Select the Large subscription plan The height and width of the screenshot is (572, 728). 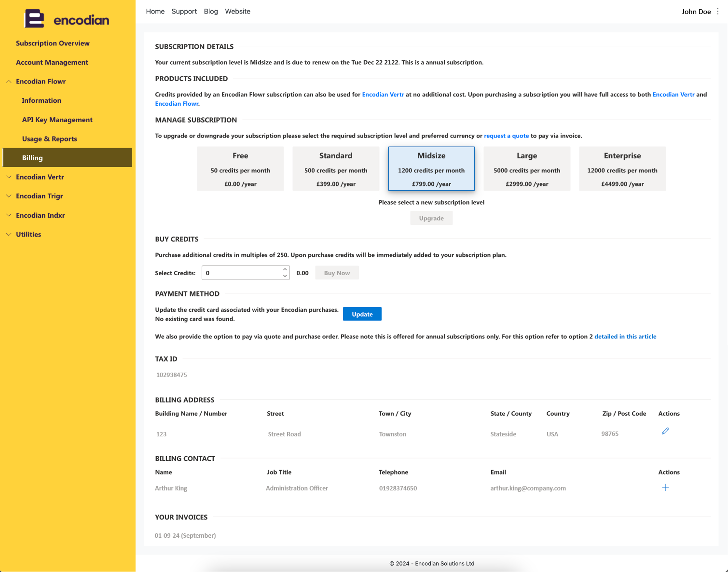point(527,169)
